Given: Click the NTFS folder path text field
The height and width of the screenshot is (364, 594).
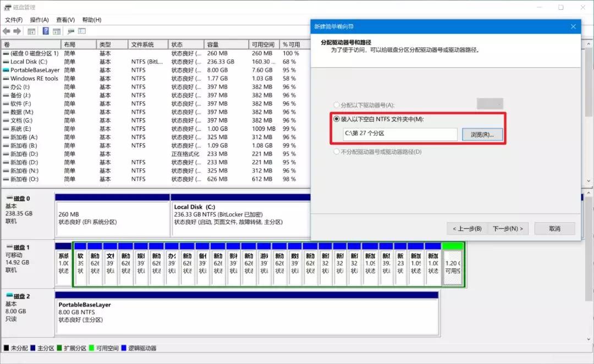Looking at the screenshot, I should (399, 135).
